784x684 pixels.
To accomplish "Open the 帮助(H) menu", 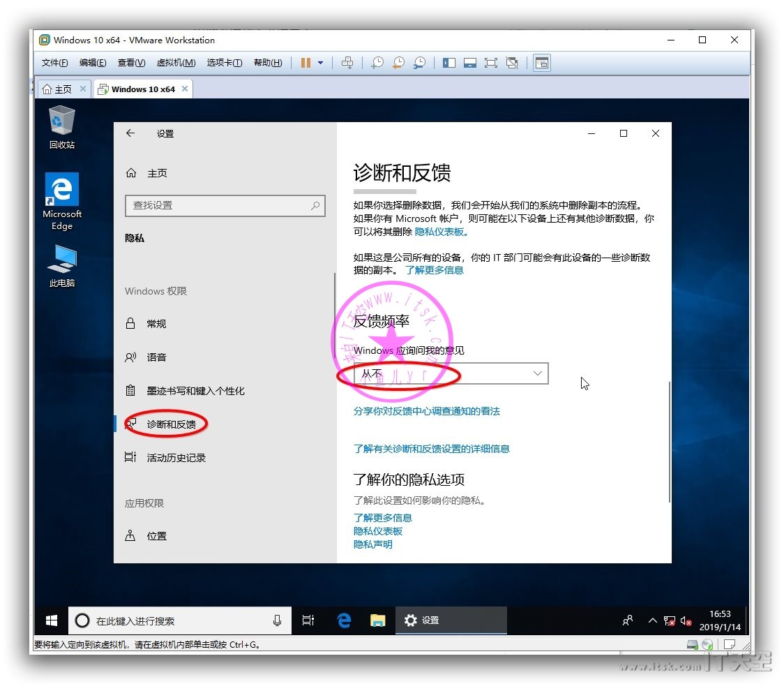I will point(268,63).
